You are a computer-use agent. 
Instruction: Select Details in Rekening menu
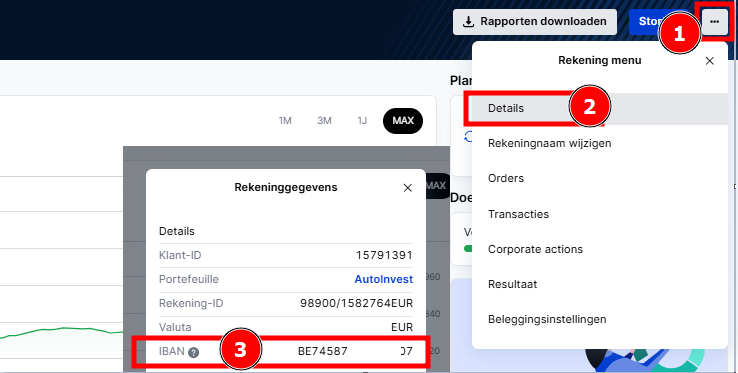pos(599,108)
